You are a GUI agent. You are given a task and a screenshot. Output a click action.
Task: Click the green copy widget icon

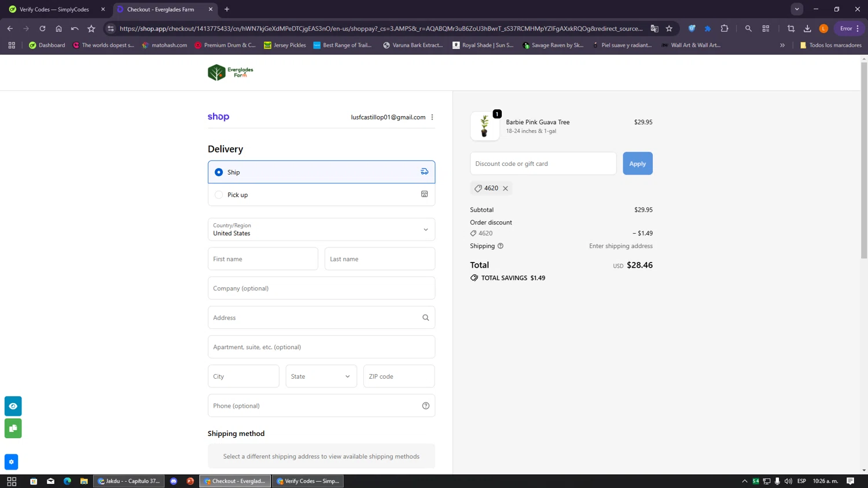coord(13,428)
